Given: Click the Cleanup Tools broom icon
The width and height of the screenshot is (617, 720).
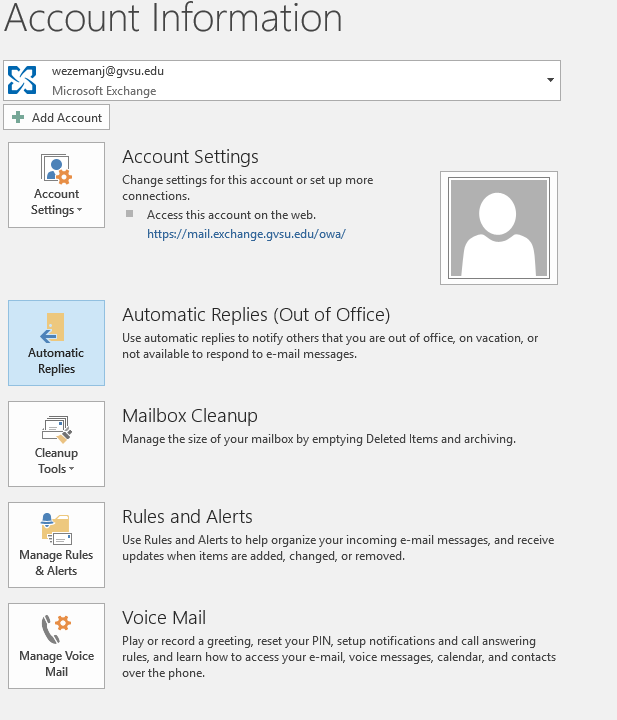Looking at the screenshot, I should (56, 428).
